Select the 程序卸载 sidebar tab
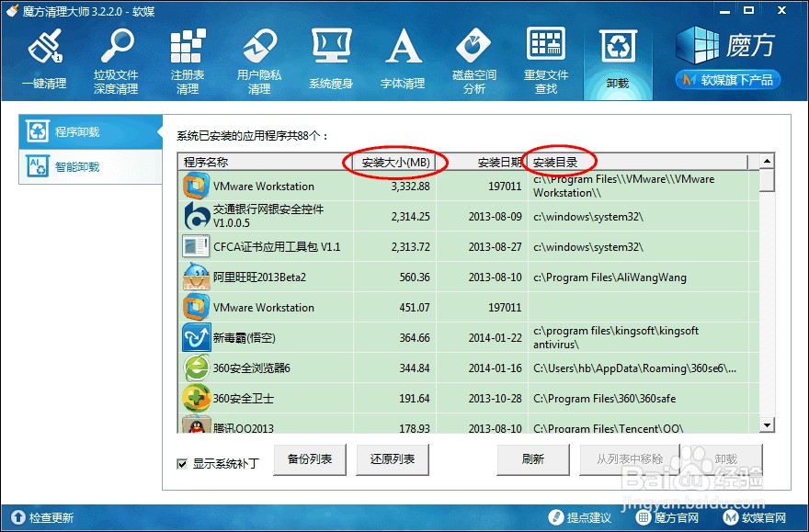This screenshot has height=532, width=809. (x=91, y=132)
